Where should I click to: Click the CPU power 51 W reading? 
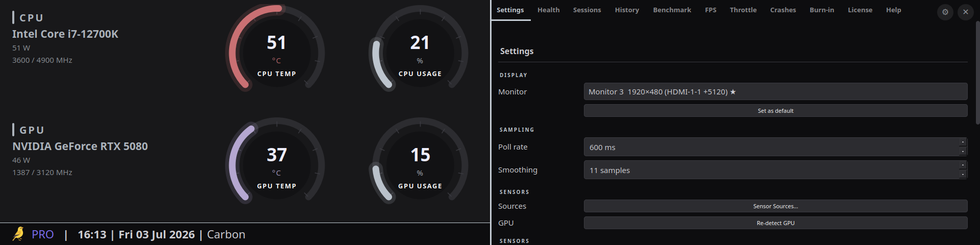[21, 48]
